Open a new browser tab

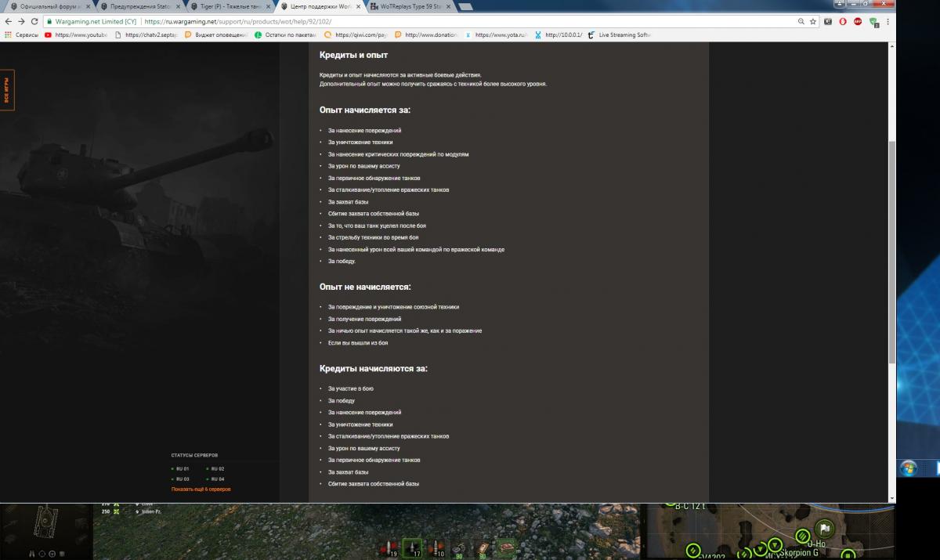(465, 7)
